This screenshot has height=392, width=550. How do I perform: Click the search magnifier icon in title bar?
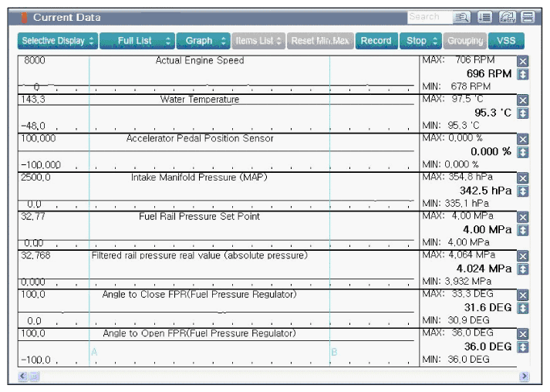click(x=461, y=17)
